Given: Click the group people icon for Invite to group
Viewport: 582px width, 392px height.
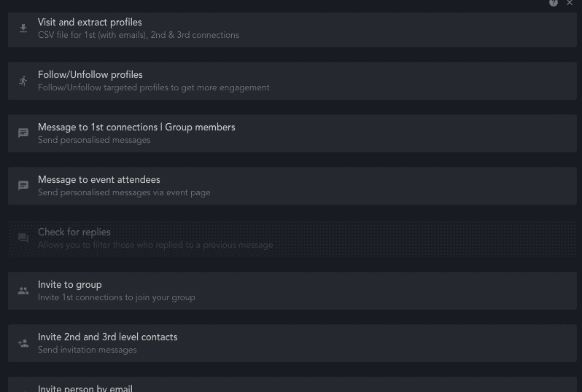Looking at the screenshot, I should click(x=23, y=291).
